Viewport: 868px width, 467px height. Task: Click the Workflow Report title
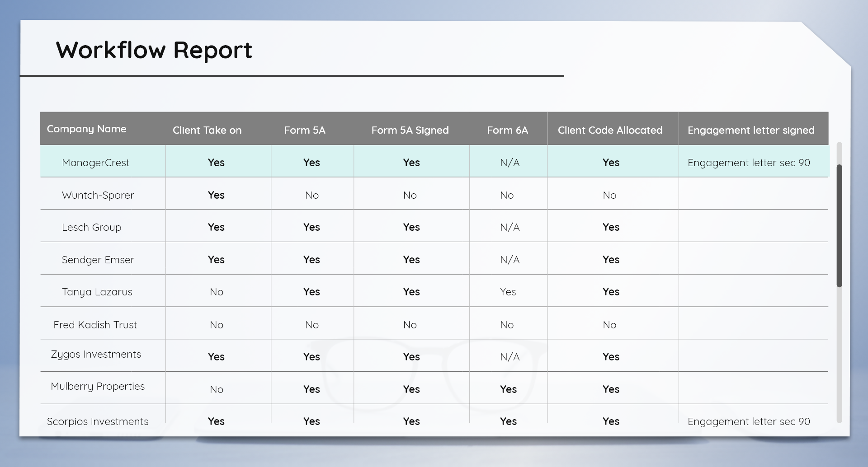click(154, 50)
